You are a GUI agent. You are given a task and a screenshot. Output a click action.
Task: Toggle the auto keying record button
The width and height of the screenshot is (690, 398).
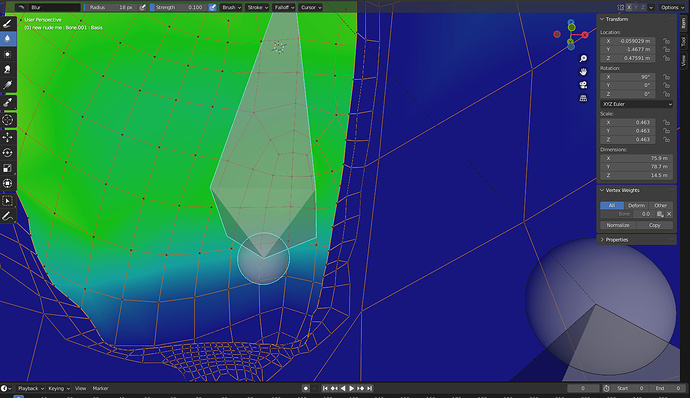coord(306,388)
